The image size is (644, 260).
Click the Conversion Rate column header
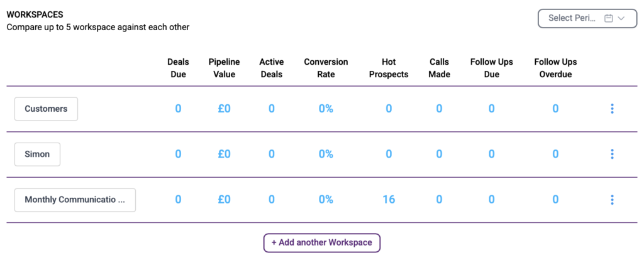326,68
